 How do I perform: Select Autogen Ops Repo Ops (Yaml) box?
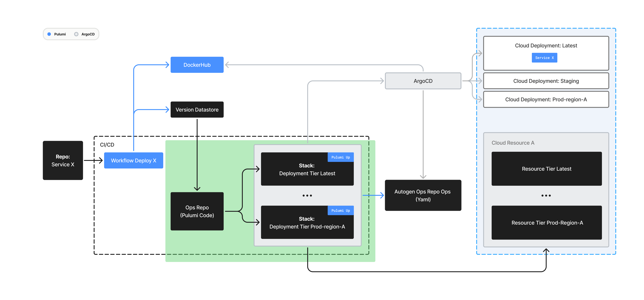point(423,195)
